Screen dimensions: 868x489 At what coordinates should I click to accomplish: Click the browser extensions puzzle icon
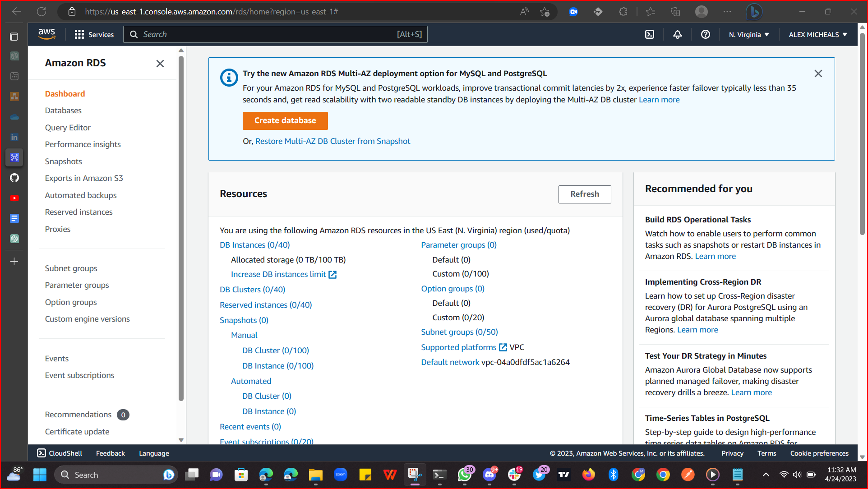[x=623, y=11]
